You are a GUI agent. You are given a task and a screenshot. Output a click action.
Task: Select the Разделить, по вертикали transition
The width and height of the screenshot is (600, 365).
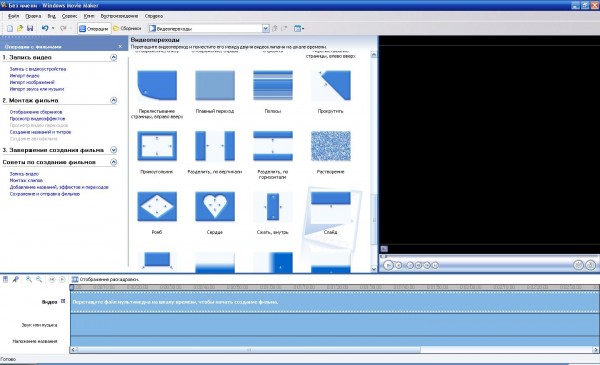[x=215, y=146]
